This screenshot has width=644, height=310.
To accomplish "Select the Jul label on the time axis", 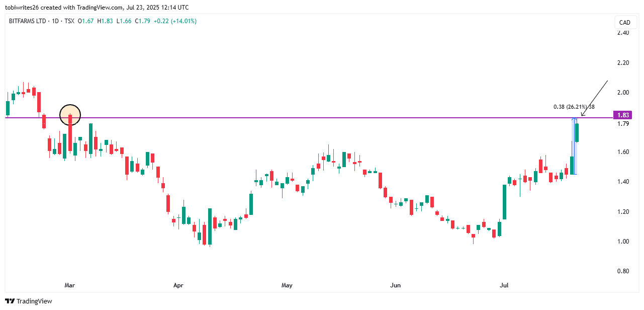I will click(504, 285).
